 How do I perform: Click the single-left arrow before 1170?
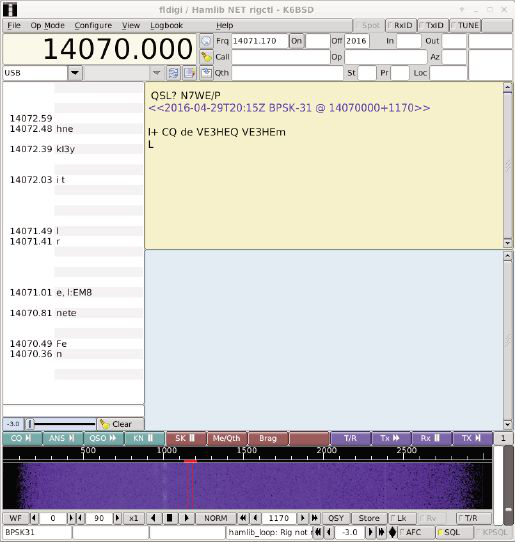[x=255, y=518]
